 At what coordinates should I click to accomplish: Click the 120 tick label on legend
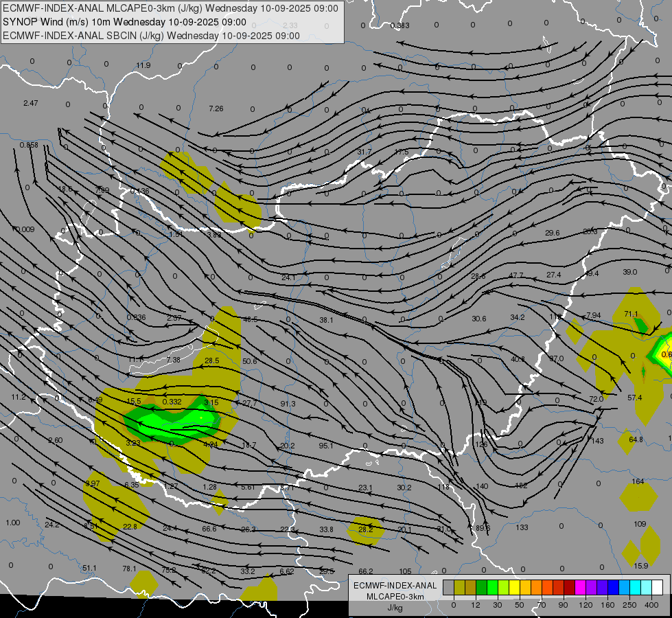[x=586, y=605]
